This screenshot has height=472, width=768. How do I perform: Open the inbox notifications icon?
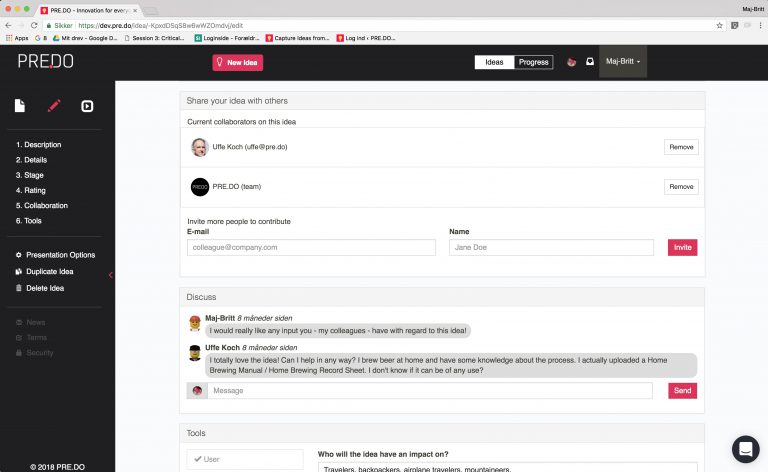coord(590,62)
